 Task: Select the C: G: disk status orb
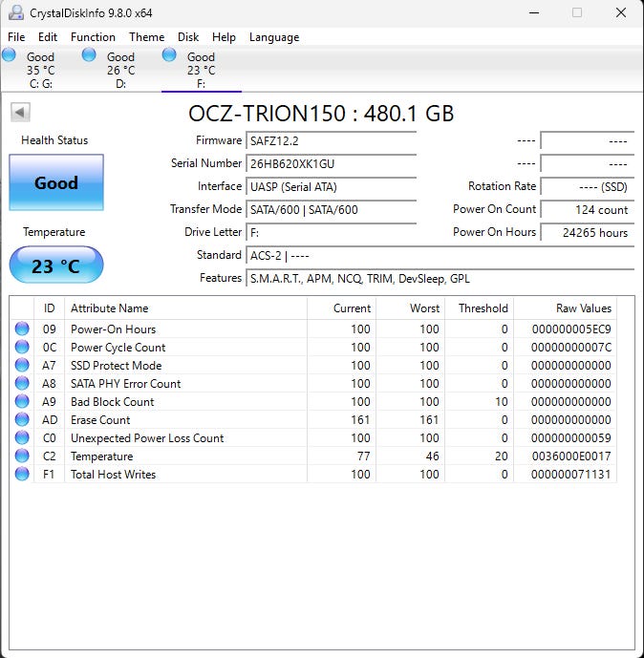point(10,55)
